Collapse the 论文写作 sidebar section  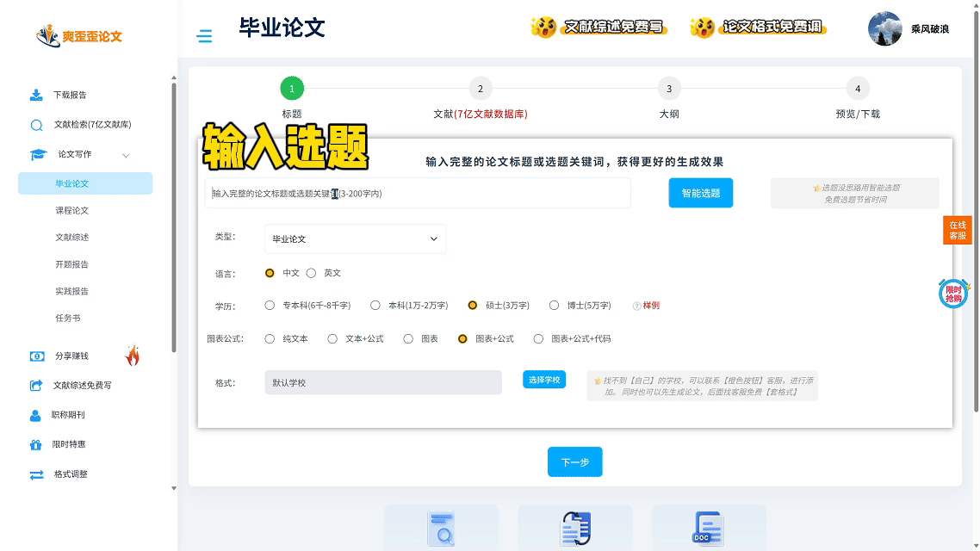pyautogui.click(x=126, y=155)
